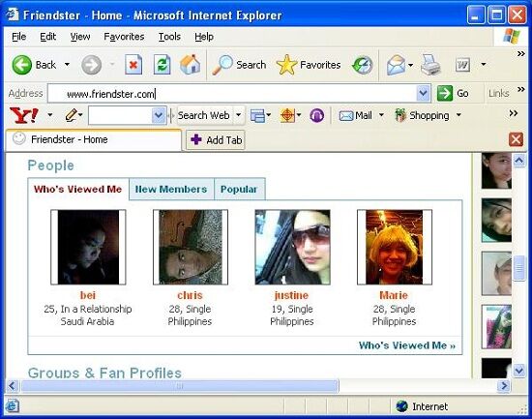Click the purple headphones music icon
The height and width of the screenshot is (419, 532).
pyautogui.click(x=317, y=115)
